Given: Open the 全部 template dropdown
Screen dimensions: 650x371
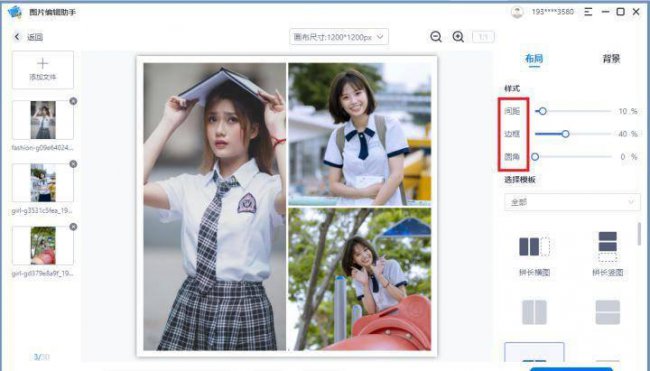Looking at the screenshot, I should point(572,202).
